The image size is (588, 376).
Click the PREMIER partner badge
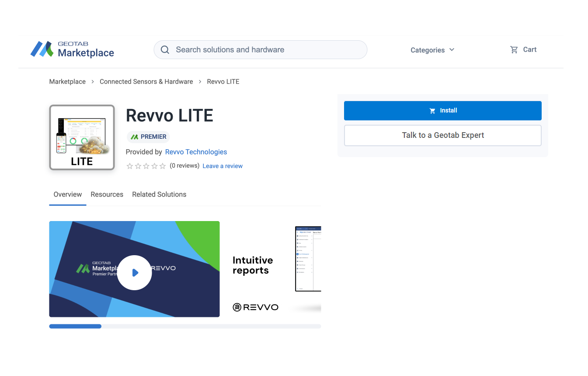pyautogui.click(x=148, y=137)
